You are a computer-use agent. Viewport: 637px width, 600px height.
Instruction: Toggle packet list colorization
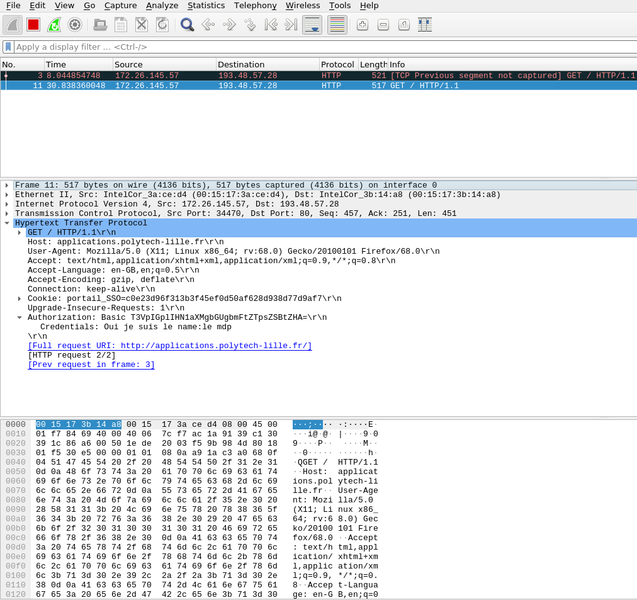(337, 24)
